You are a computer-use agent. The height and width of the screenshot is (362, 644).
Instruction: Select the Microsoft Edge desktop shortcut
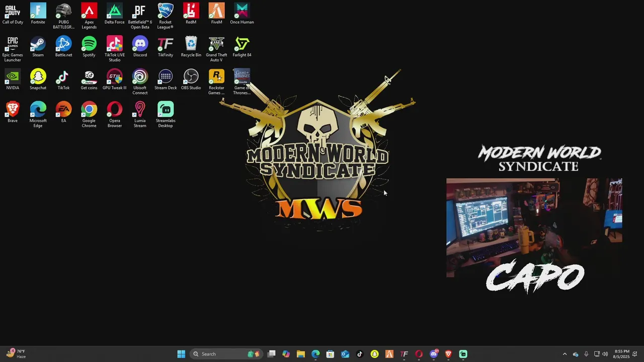pos(38,115)
